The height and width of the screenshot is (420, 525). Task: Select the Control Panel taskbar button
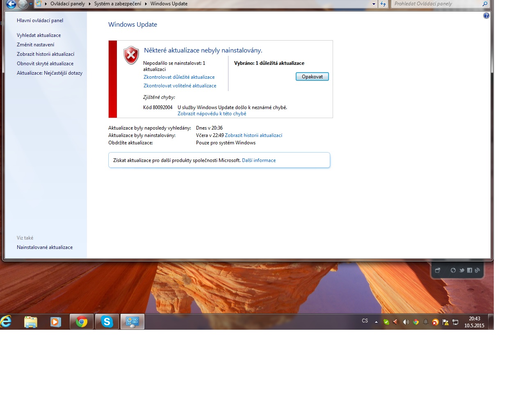(x=132, y=322)
